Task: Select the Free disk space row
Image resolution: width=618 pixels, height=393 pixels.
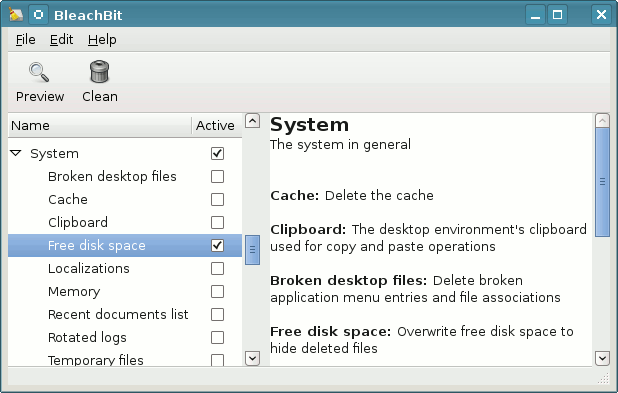Action: click(x=125, y=245)
